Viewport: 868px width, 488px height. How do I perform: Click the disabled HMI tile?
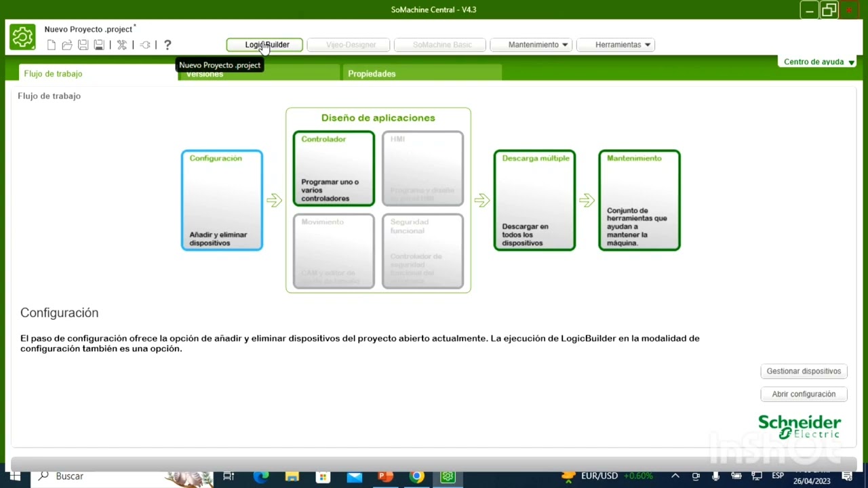(x=422, y=169)
